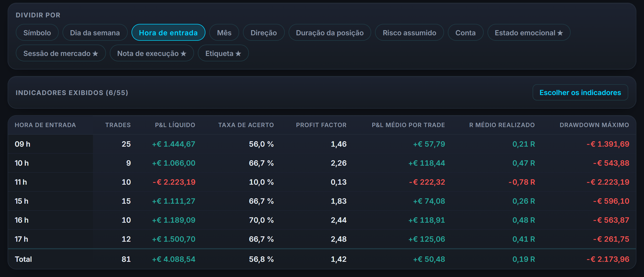Click the 56,8 % total win rate
The width and height of the screenshot is (644, 277).
point(261,259)
